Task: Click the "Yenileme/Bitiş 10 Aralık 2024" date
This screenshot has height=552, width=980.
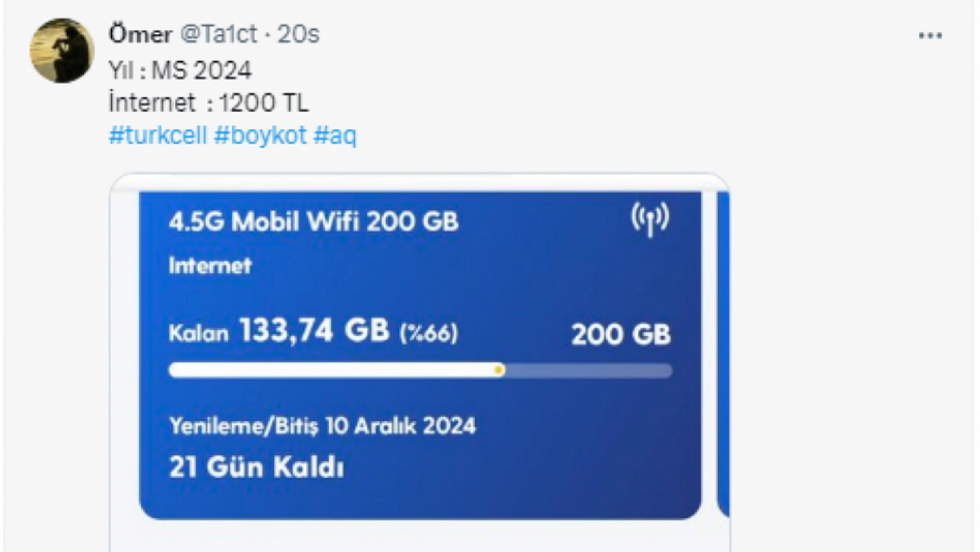Action: [322, 426]
